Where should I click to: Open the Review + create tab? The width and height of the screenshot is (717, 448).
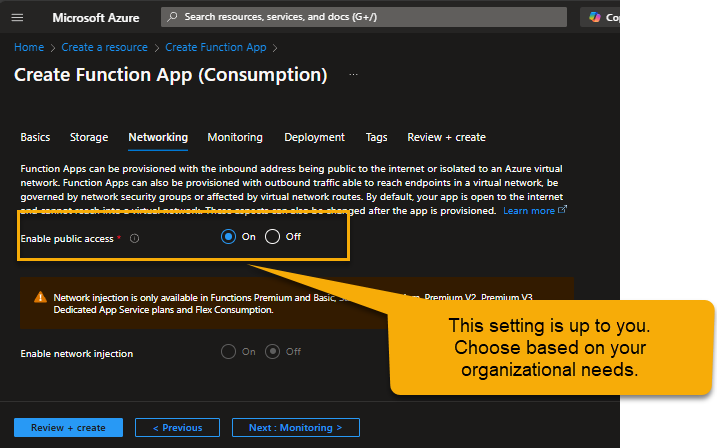pyautogui.click(x=446, y=137)
